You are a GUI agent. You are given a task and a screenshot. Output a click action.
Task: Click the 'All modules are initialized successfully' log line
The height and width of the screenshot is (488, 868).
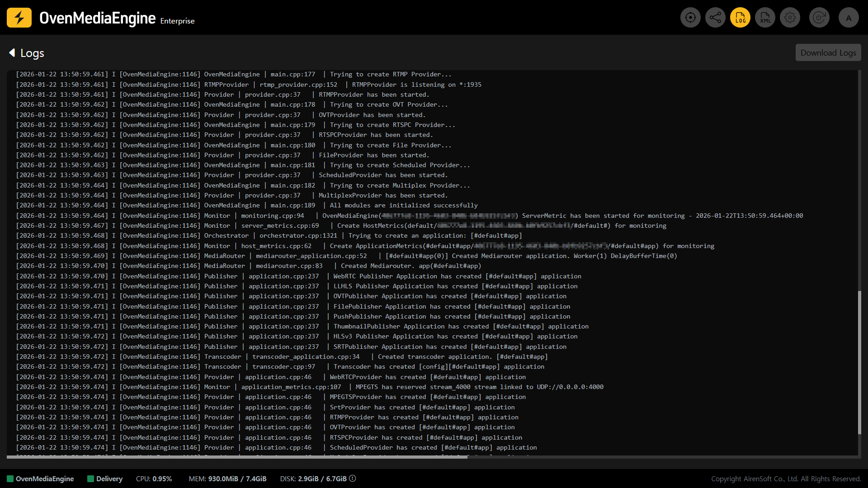pos(403,205)
